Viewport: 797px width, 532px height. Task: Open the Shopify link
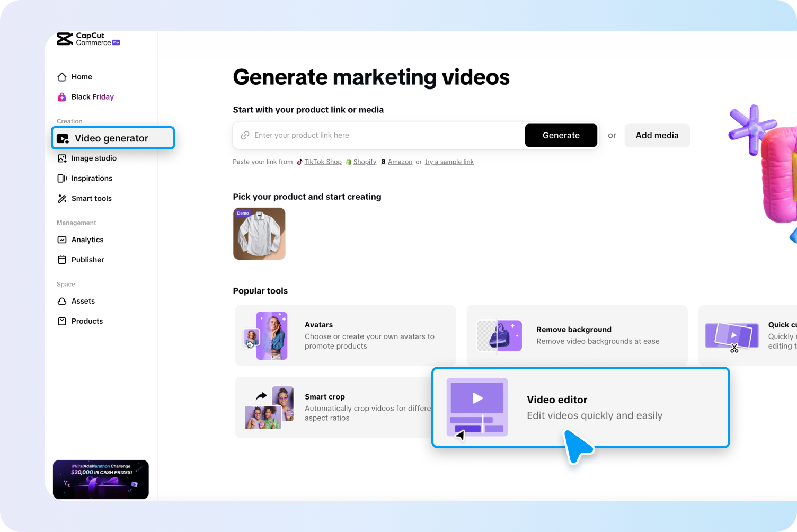click(364, 162)
